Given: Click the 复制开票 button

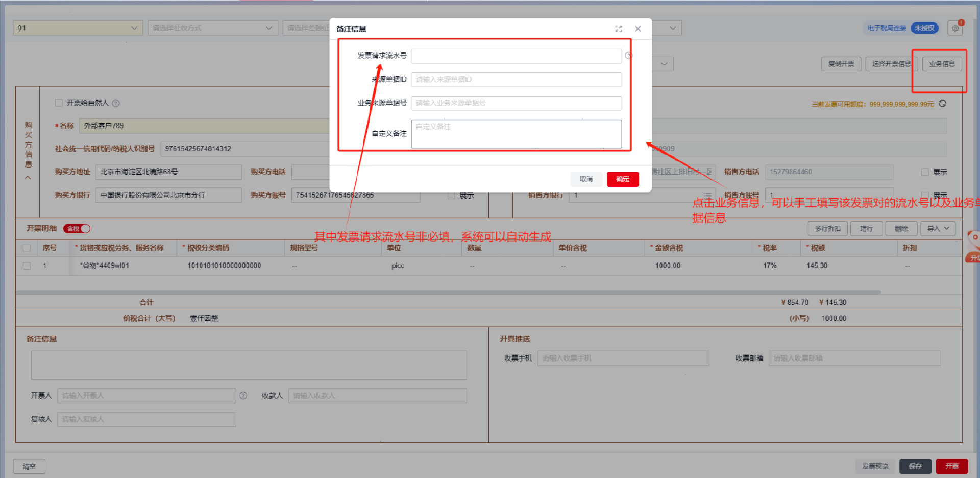Looking at the screenshot, I should point(841,64).
